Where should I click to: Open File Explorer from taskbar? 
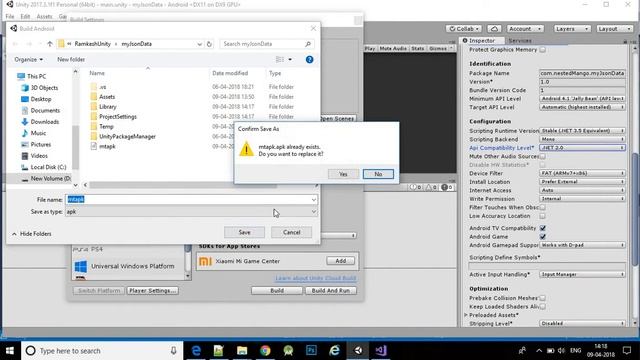pyautogui.click(x=242, y=351)
